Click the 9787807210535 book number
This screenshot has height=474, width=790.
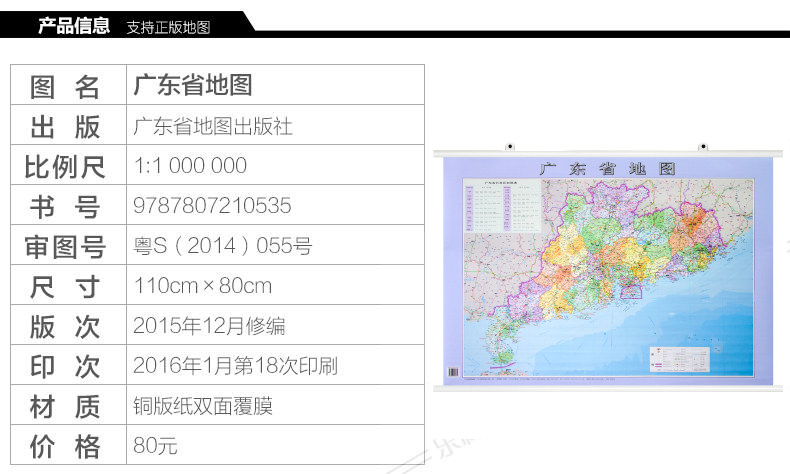click(x=212, y=206)
